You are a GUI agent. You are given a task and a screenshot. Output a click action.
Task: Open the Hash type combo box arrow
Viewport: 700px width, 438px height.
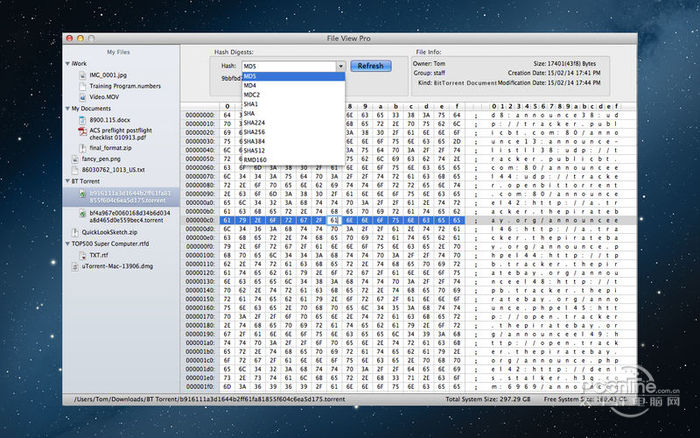[x=340, y=66]
